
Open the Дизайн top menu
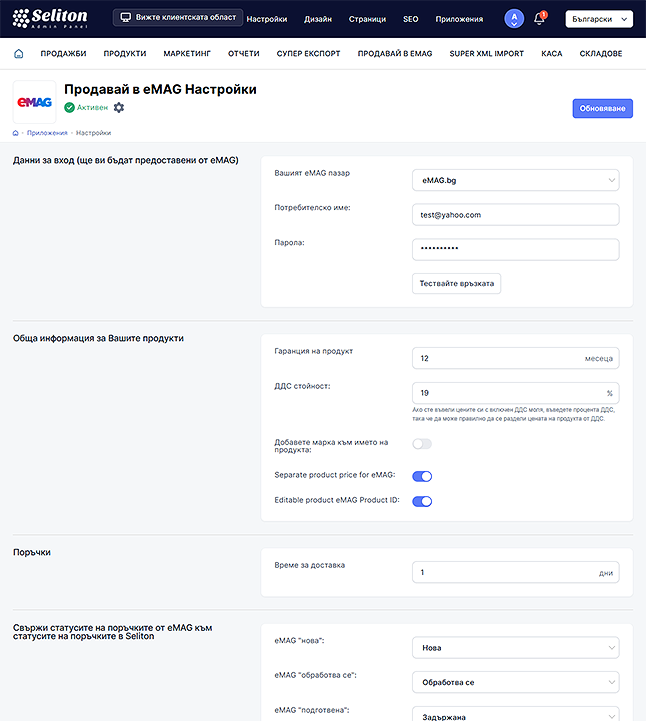(318, 19)
